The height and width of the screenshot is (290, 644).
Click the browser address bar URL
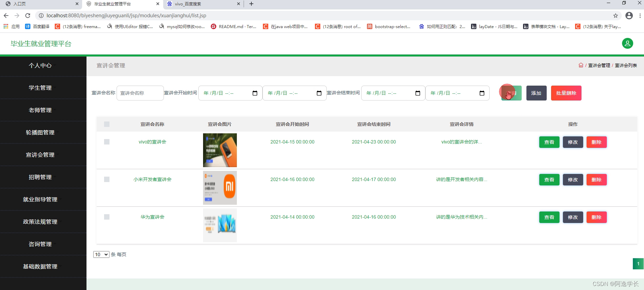126,16
